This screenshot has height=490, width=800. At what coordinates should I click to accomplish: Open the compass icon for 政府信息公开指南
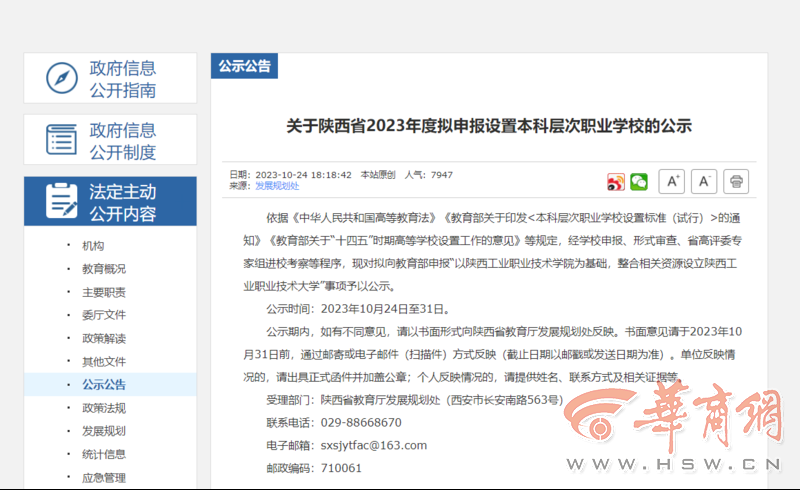tap(62, 78)
